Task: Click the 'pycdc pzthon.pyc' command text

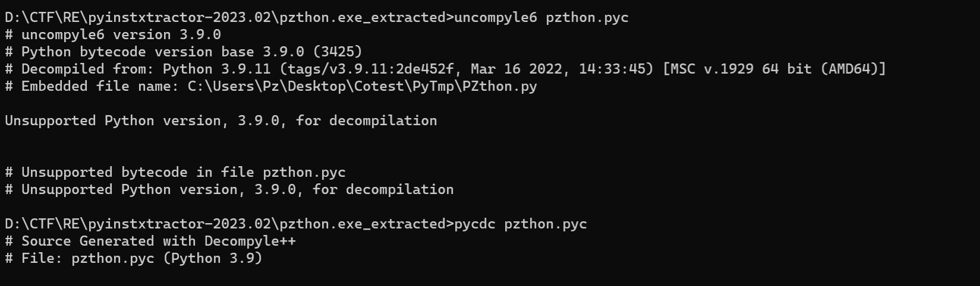Action: pos(520,224)
